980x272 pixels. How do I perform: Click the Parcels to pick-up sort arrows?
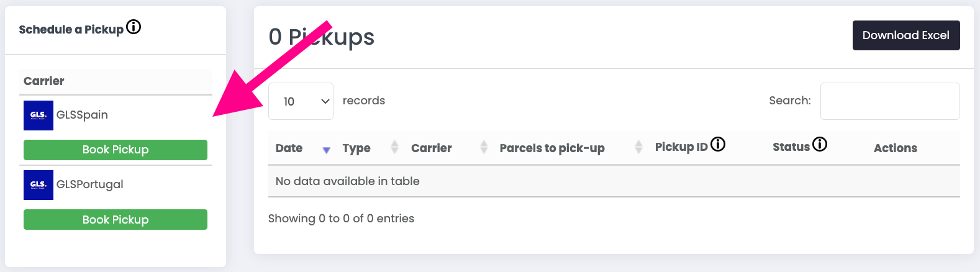[638, 147]
